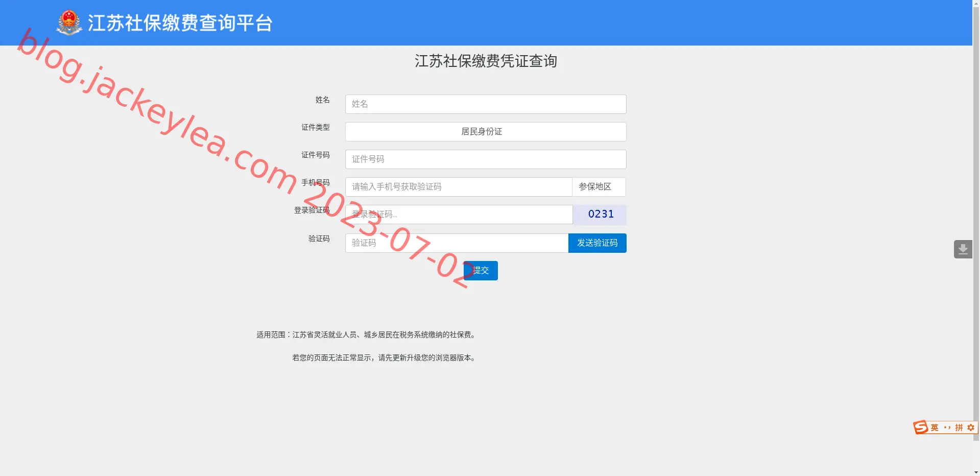Click the 证件号码 label
Screen dimensions: 980x476
[x=316, y=155]
